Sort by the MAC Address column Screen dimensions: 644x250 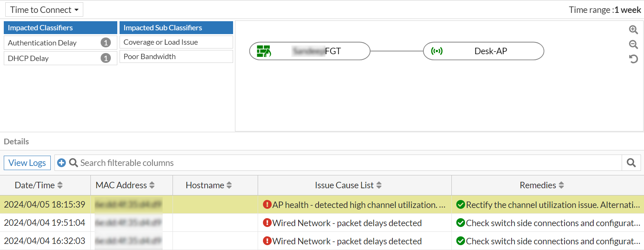point(152,185)
